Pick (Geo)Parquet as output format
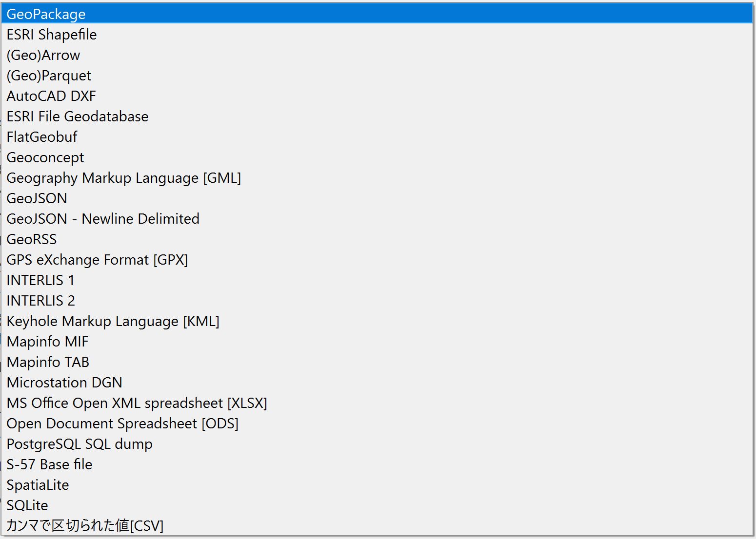Image resolution: width=756 pixels, height=539 pixels. pyautogui.click(x=377, y=75)
